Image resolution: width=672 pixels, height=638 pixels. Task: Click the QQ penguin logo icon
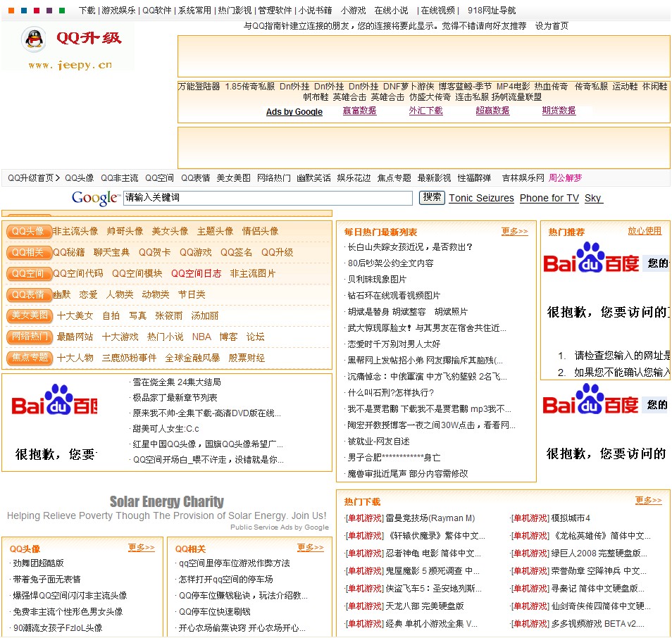point(33,39)
